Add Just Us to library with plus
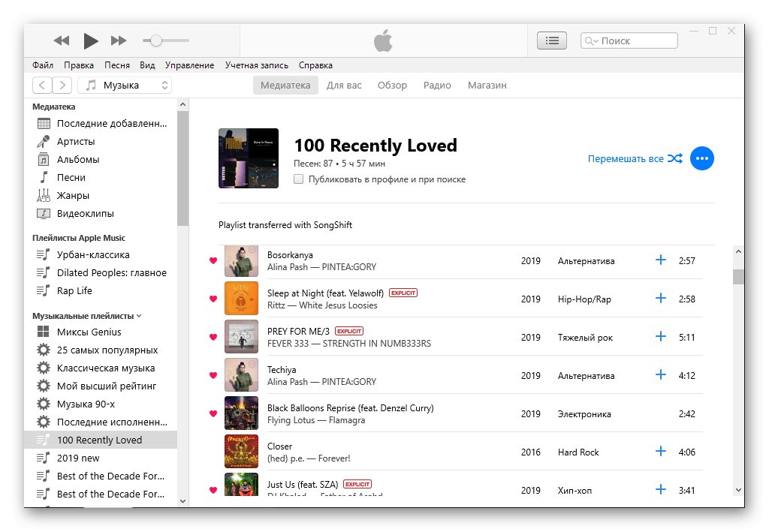 click(661, 489)
